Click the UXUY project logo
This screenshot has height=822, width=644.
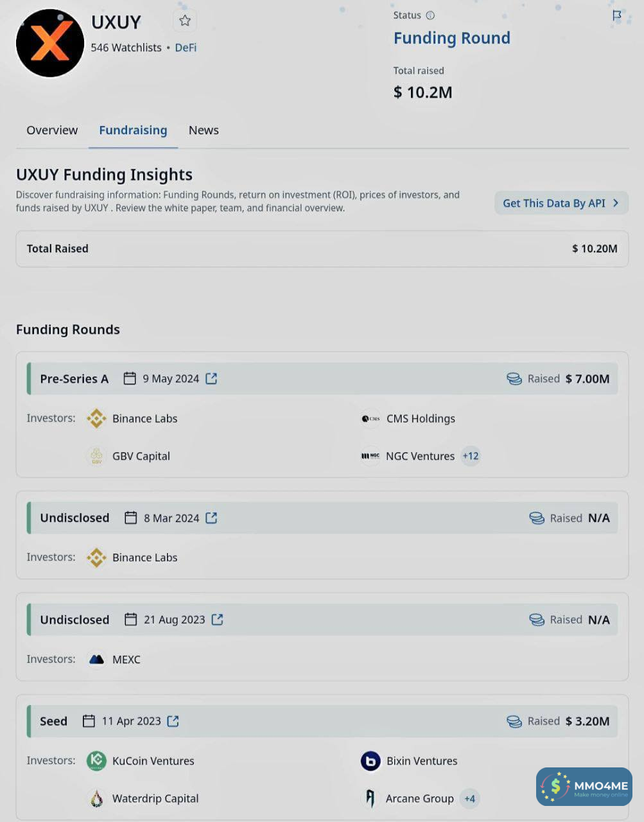pos(50,43)
